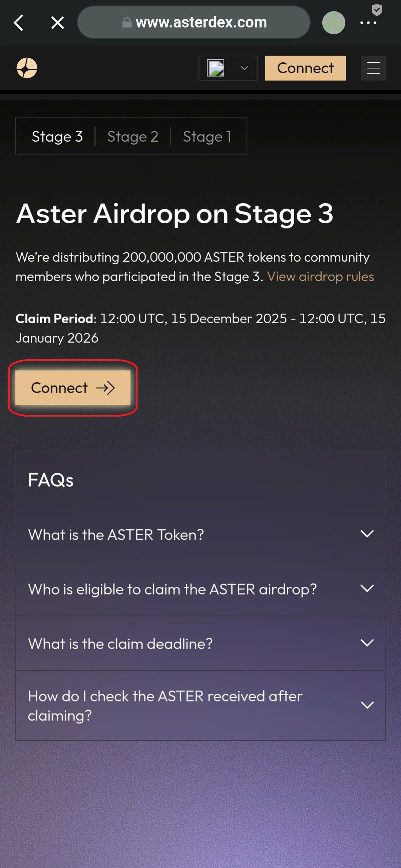Open the browser three-dot overflow menu
The height and width of the screenshot is (868, 401).
369,23
